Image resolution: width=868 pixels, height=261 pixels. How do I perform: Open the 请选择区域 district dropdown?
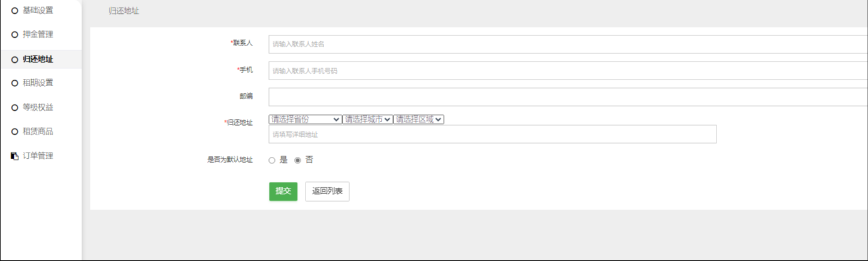(419, 120)
